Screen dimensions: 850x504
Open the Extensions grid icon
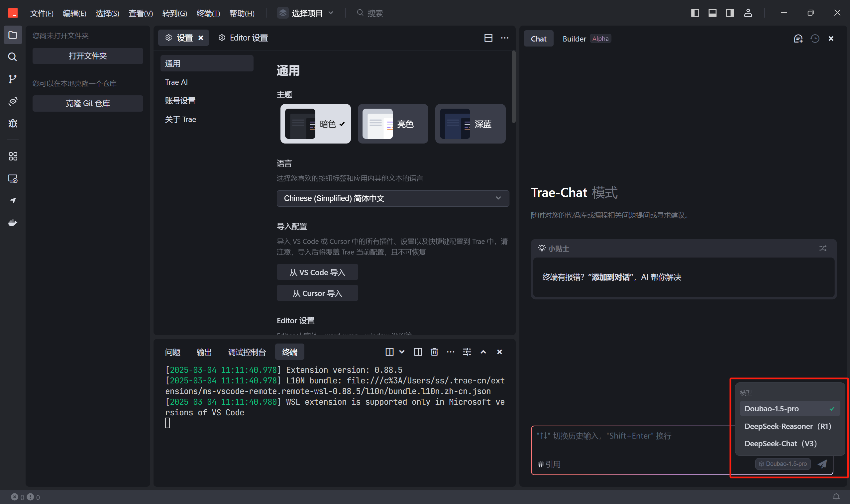(x=13, y=156)
